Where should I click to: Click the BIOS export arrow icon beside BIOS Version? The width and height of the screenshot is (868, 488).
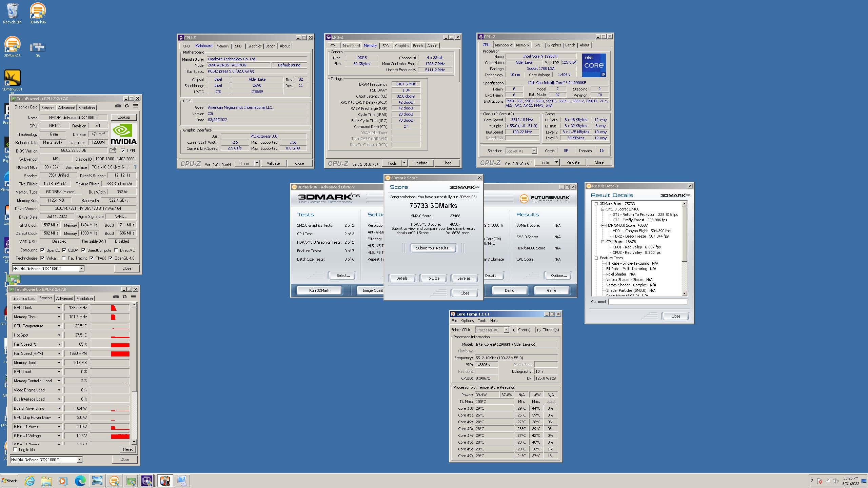113,150
